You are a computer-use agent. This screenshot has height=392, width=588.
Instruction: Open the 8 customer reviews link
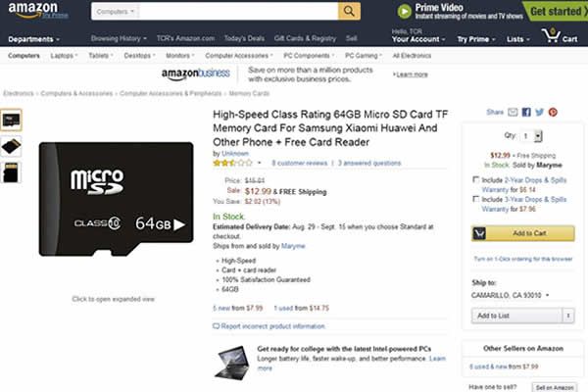click(299, 164)
